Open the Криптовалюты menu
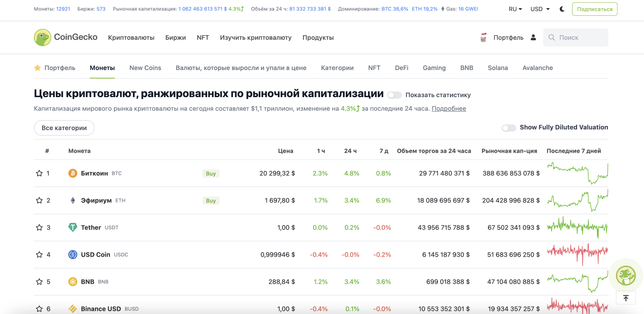Viewport: 644px width, 314px height. [131, 37]
